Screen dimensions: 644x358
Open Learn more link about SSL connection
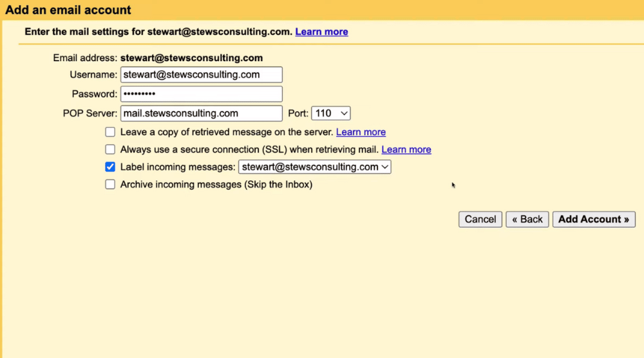pyautogui.click(x=406, y=149)
